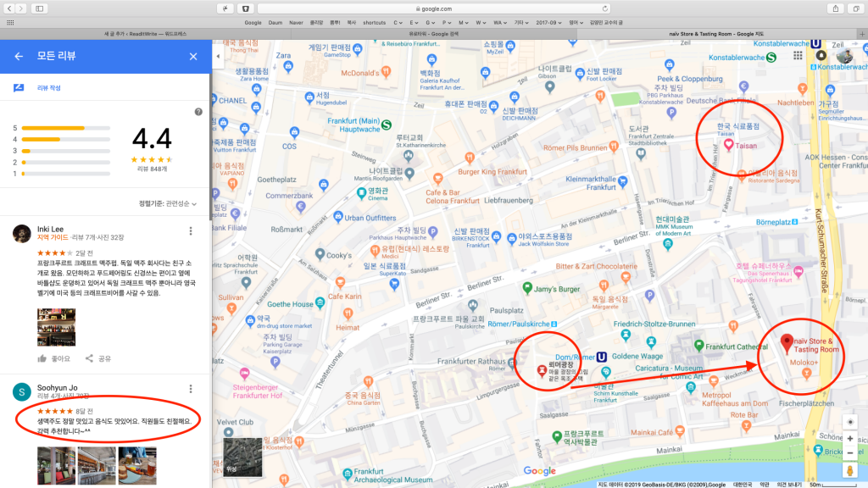Expand the WA bookmarks folder

click(499, 23)
